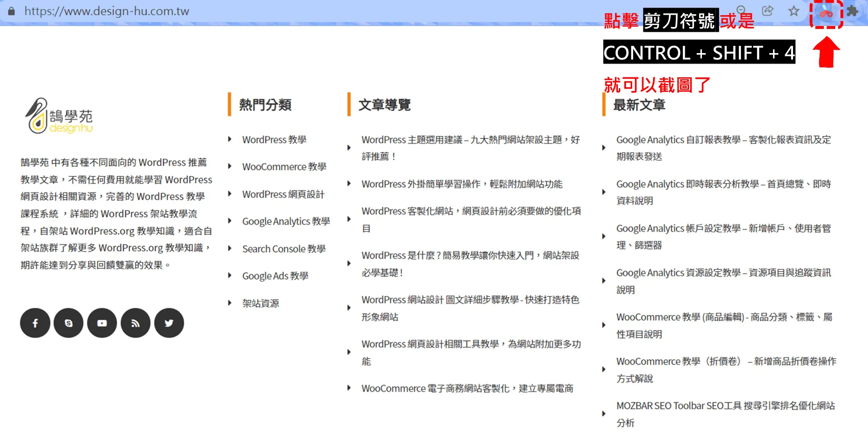Screen dimensions: 868x441
Task: Click the design-hu.com.tw address bar
Action: [x=107, y=11]
